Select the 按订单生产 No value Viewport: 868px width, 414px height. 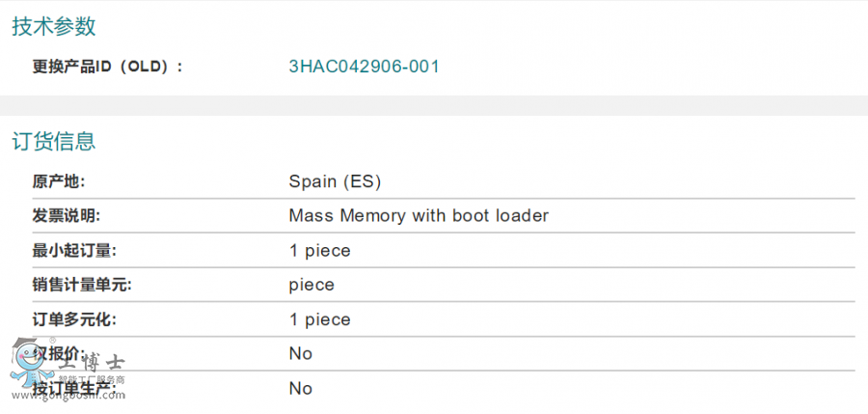coord(301,389)
